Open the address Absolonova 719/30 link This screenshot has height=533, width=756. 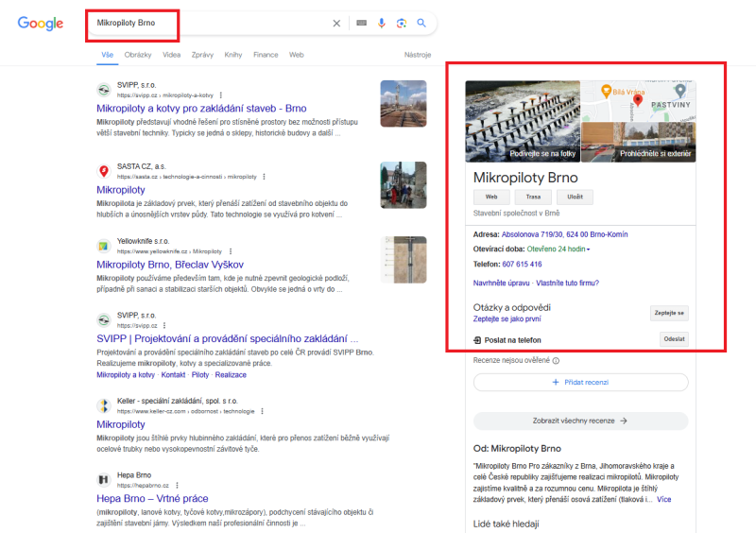pos(564,234)
